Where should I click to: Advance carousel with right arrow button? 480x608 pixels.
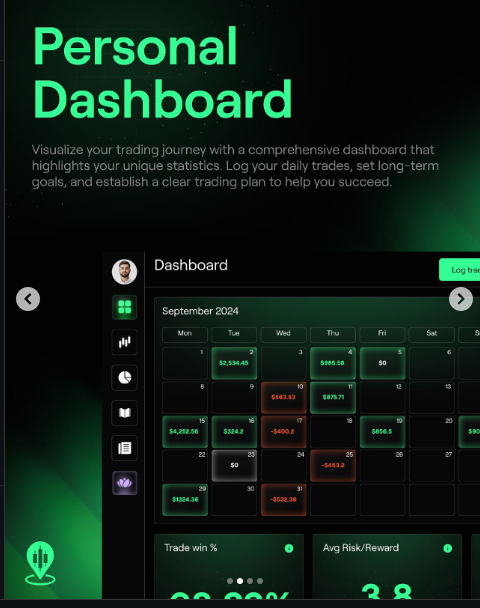click(x=461, y=299)
